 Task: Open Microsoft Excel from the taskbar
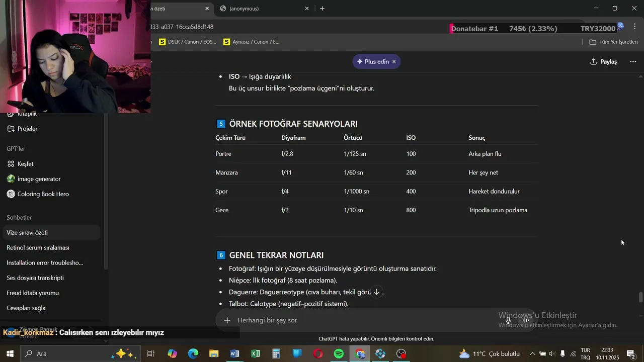pos(256,353)
